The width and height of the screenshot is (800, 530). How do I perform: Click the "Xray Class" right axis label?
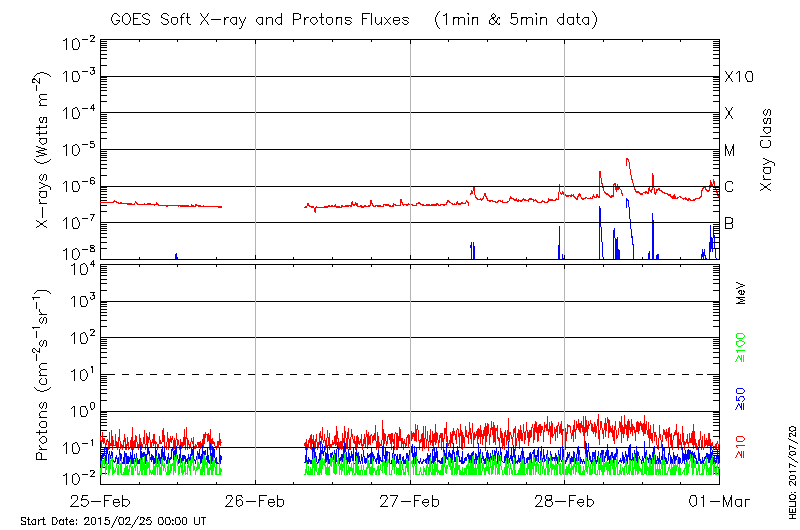tap(767, 150)
